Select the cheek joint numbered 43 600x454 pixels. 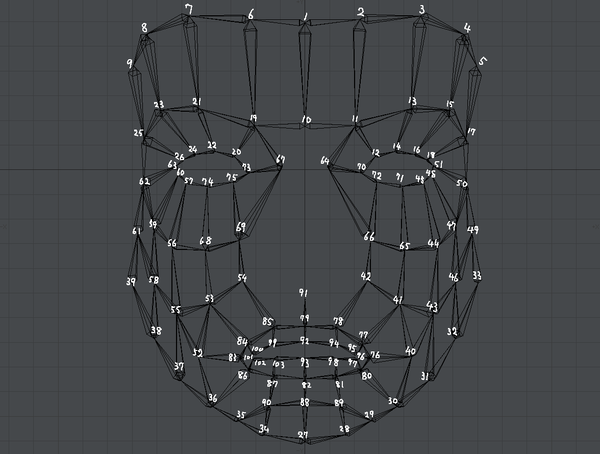click(x=432, y=306)
